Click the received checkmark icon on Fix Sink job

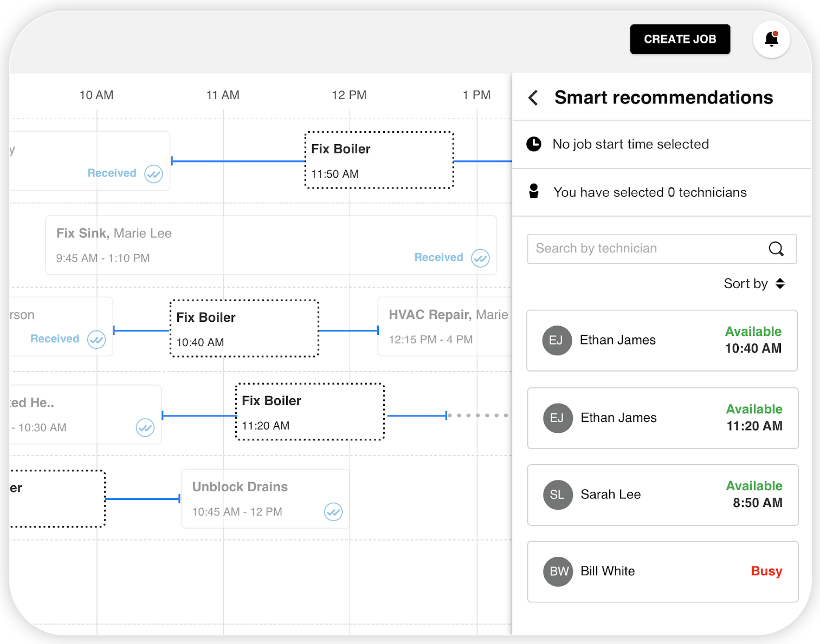480,258
